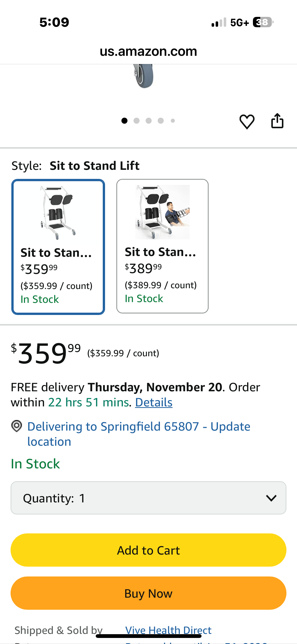Tap the cellular signal bars icon

coord(219,22)
